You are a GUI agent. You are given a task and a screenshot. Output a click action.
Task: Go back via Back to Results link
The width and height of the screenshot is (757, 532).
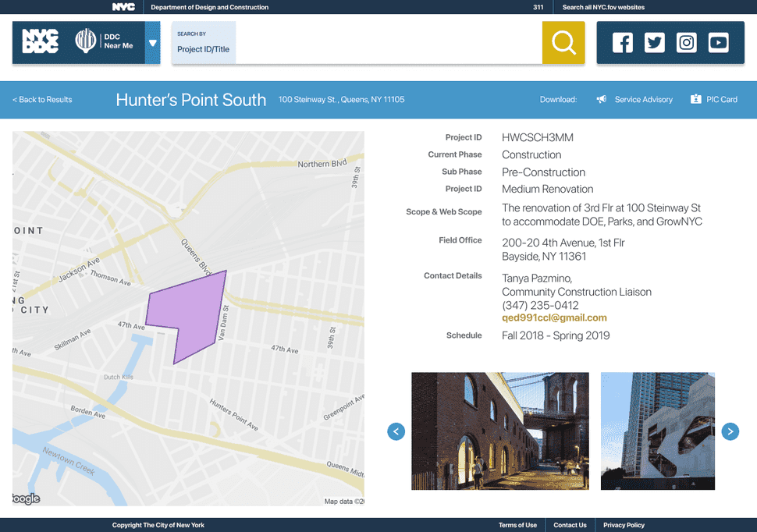pos(42,99)
